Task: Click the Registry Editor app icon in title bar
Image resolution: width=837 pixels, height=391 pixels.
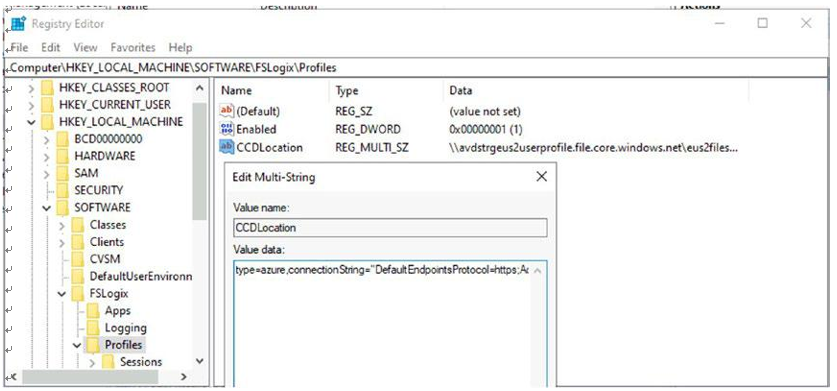Action: click(19, 24)
